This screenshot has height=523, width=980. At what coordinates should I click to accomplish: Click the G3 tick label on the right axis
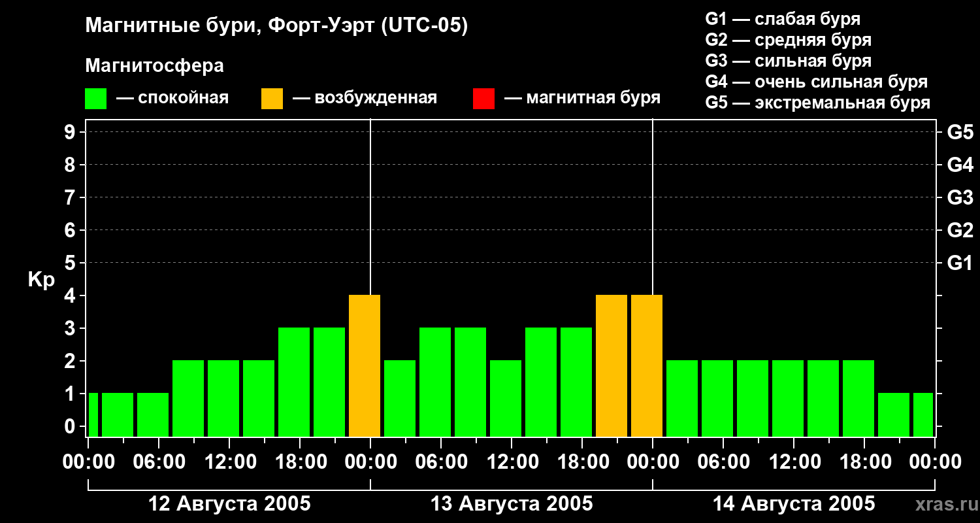960,197
